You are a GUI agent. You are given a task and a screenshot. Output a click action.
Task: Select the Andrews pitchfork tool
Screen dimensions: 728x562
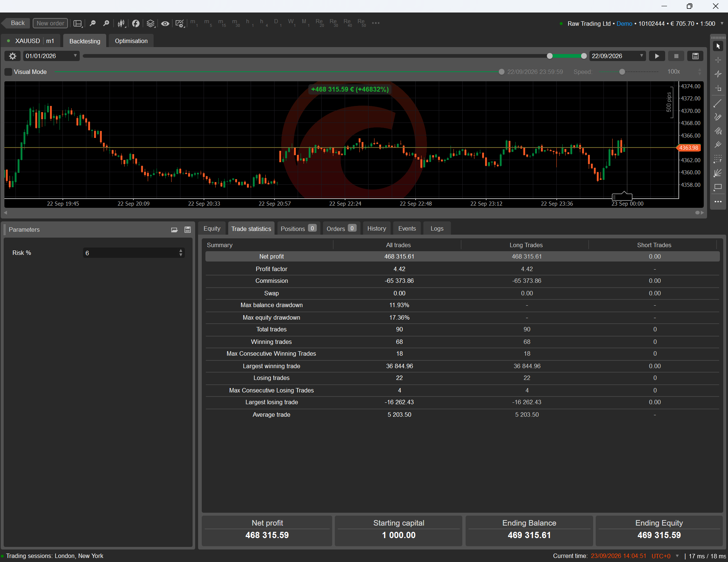[x=718, y=145]
